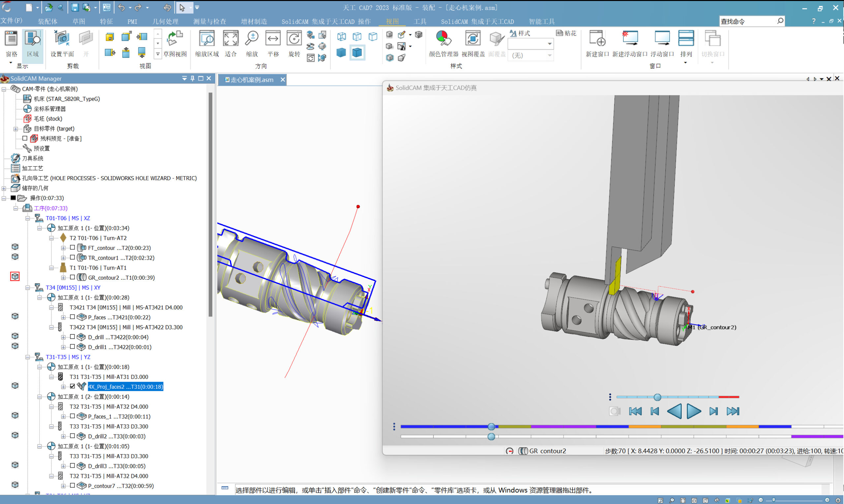Image resolution: width=844 pixels, height=504 pixels.
Task: Adjust the simulation speed slider handle
Action: [657, 397]
